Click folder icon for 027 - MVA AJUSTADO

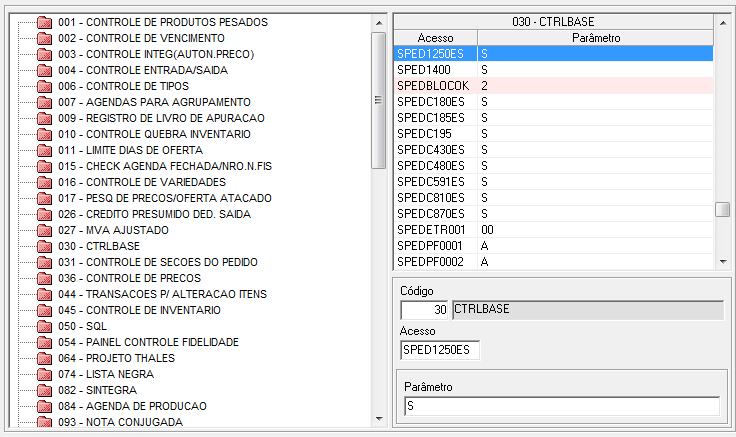tap(43, 230)
